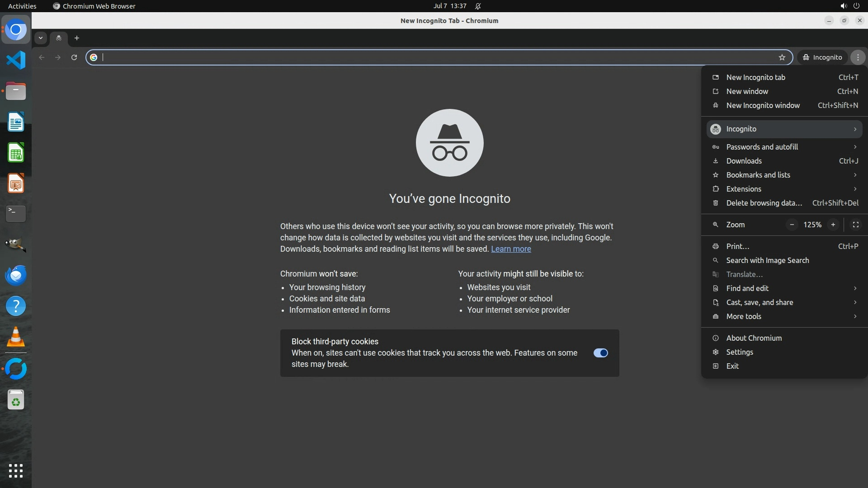
Task: Choose Settings in the Chromium menu
Action: point(739,352)
